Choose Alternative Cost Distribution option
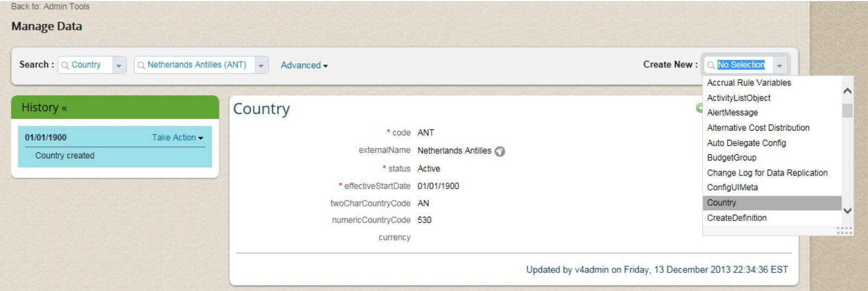The height and width of the screenshot is (291, 868). pos(772,128)
